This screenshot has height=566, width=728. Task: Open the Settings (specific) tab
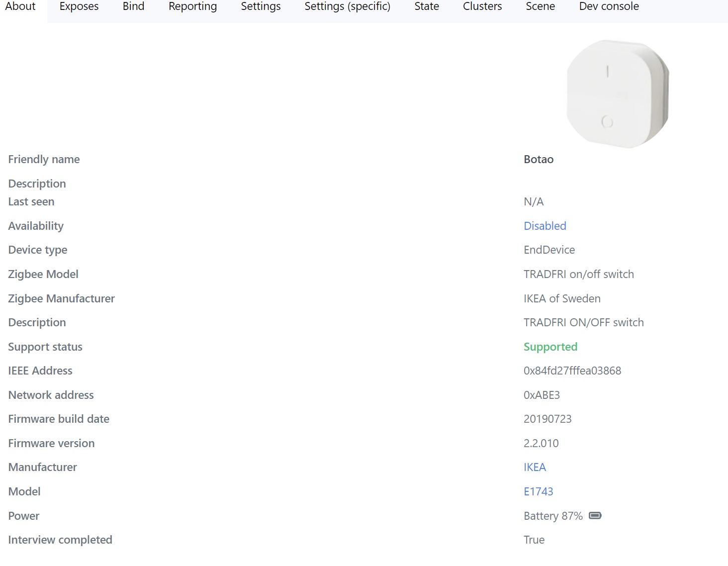tap(347, 6)
